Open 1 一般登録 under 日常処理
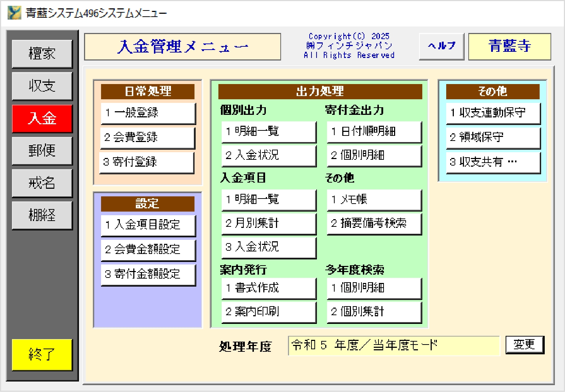This screenshot has height=392, width=565. click(148, 113)
